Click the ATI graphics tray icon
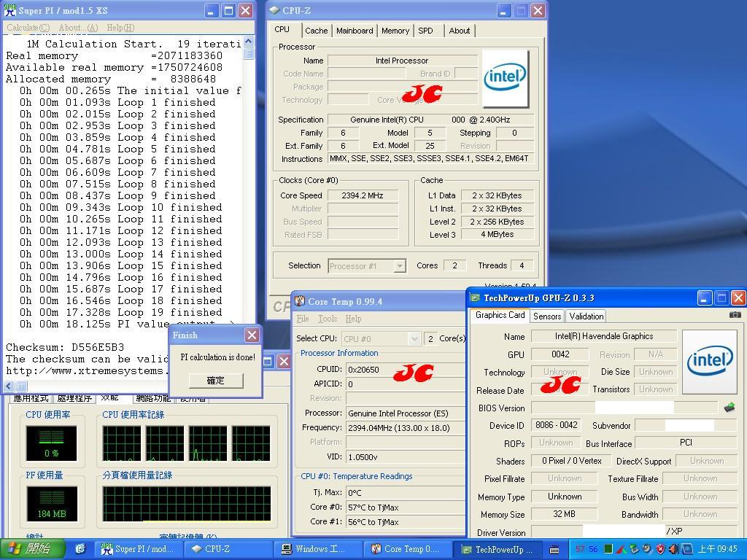This screenshot has height=560, width=747. pyautogui.click(x=621, y=548)
